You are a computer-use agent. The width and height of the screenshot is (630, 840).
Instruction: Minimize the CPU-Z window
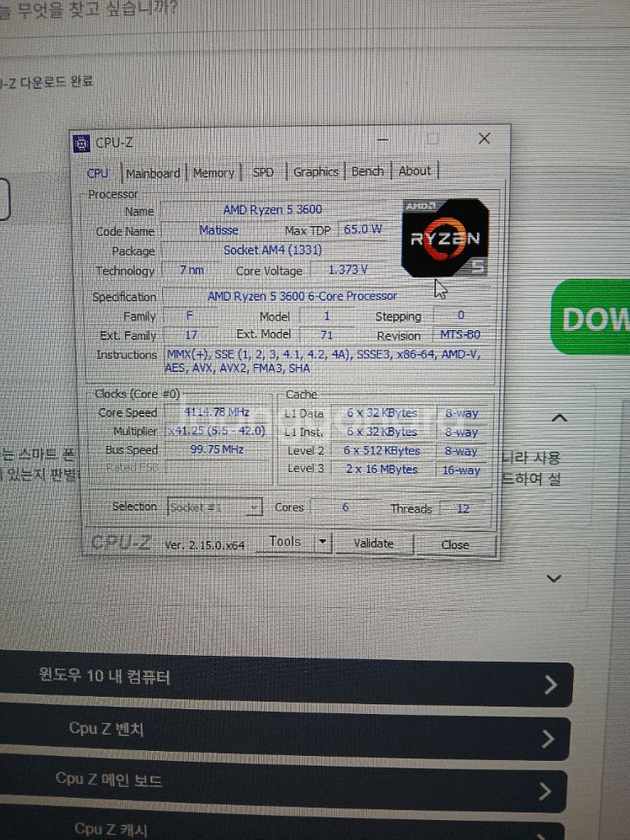tap(383, 139)
